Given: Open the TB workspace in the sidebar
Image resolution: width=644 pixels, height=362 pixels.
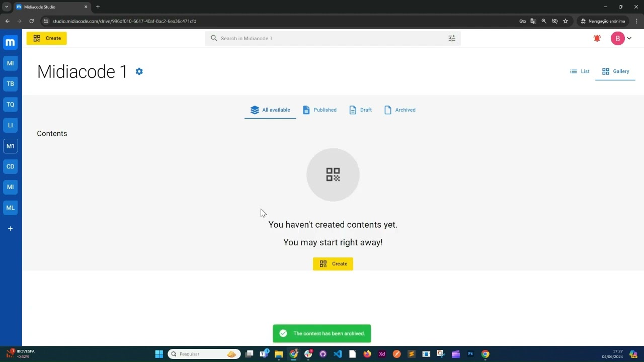Looking at the screenshot, I should 10,84.
